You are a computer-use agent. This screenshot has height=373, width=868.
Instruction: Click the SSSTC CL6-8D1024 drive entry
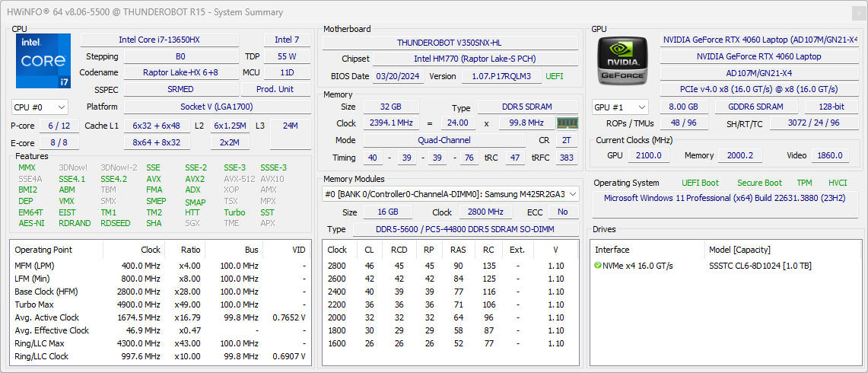[x=759, y=266]
